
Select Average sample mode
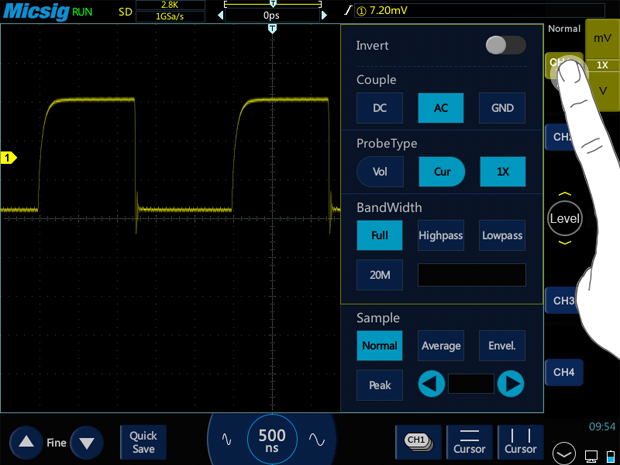[x=441, y=346]
